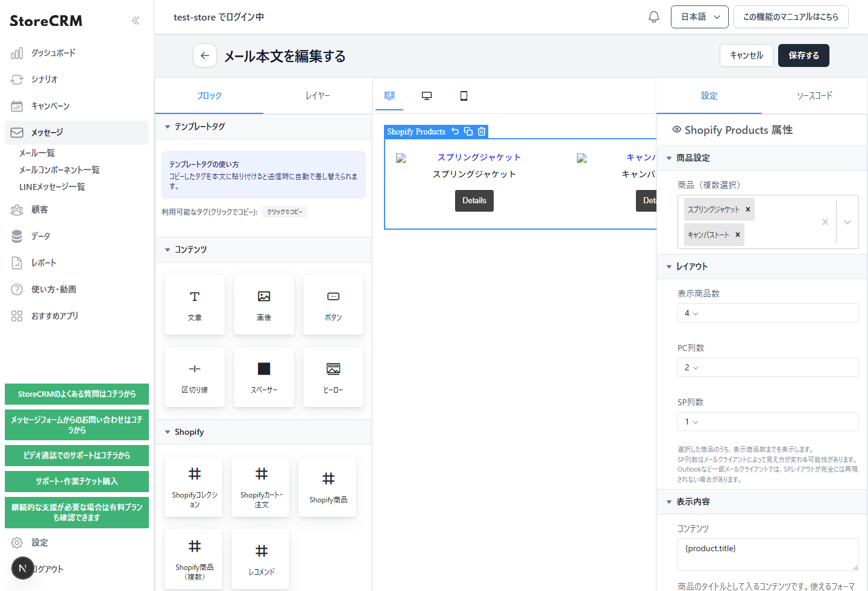This screenshot has width=868, height=591.
Task: Open the シナリオ sidebar item
Action: 77,80
